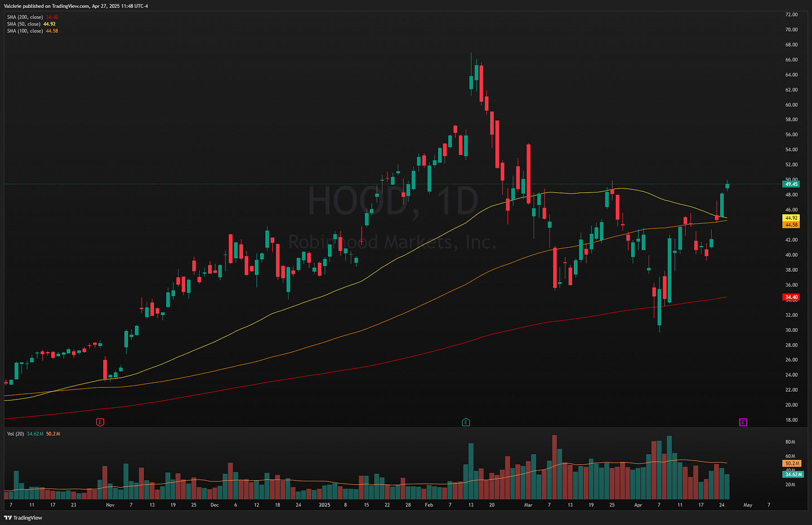812x525 pixels.
Task: Click the 20M volume axis label
Action: (x=790, y=484)
